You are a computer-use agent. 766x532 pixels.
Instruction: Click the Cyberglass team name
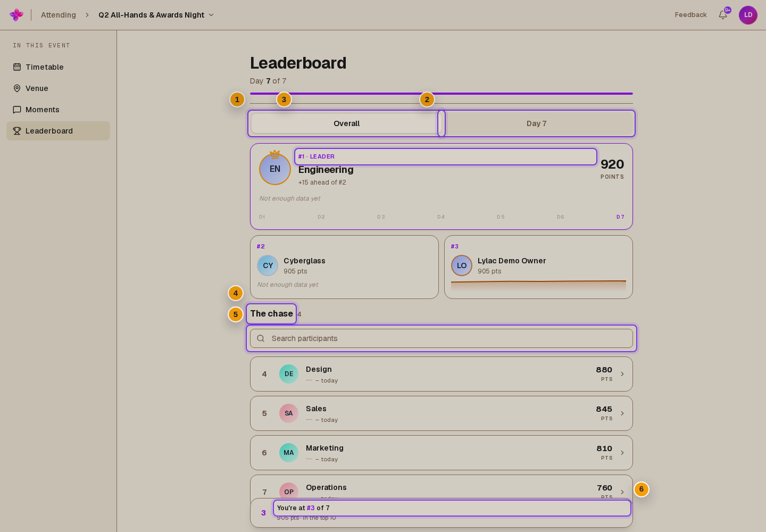click(x=304, y=261)
